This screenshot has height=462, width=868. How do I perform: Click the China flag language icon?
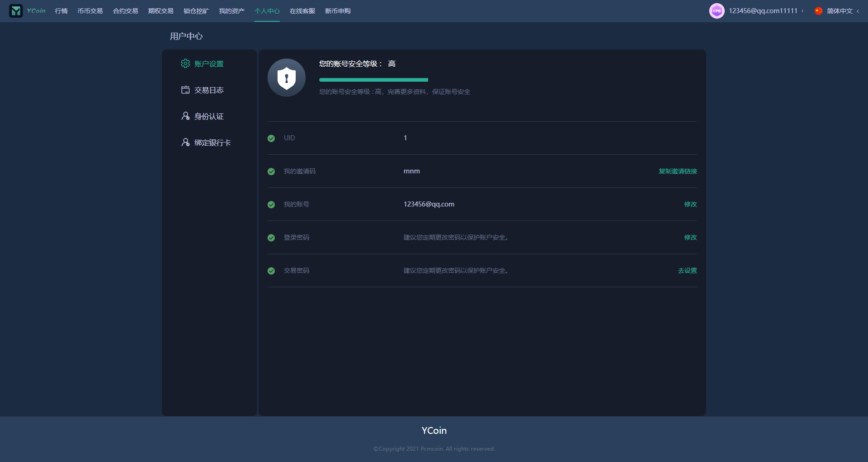[818, 11]
